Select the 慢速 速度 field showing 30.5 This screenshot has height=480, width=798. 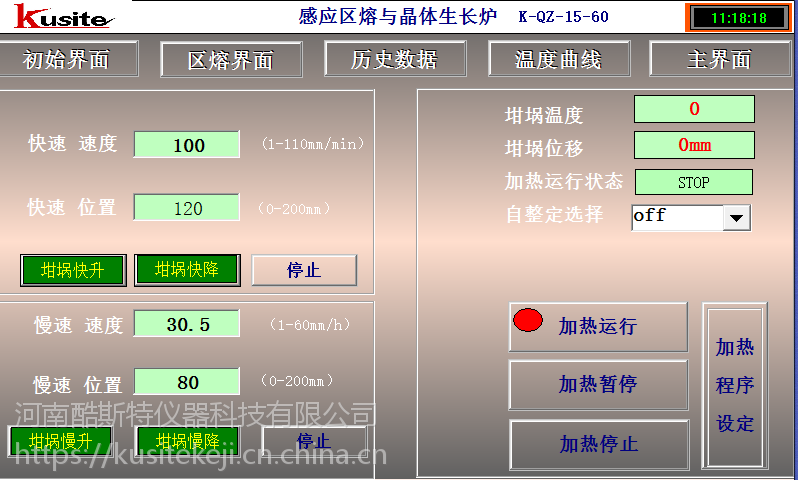point(187,325)
